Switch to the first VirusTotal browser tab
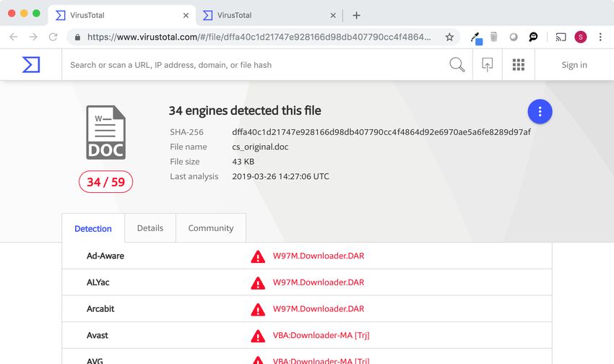 121,15
